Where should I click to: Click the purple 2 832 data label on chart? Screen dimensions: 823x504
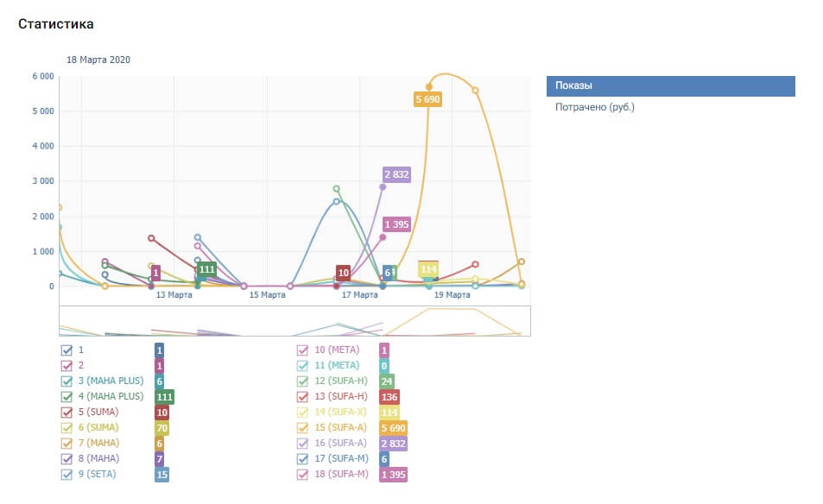pos(396,174)
